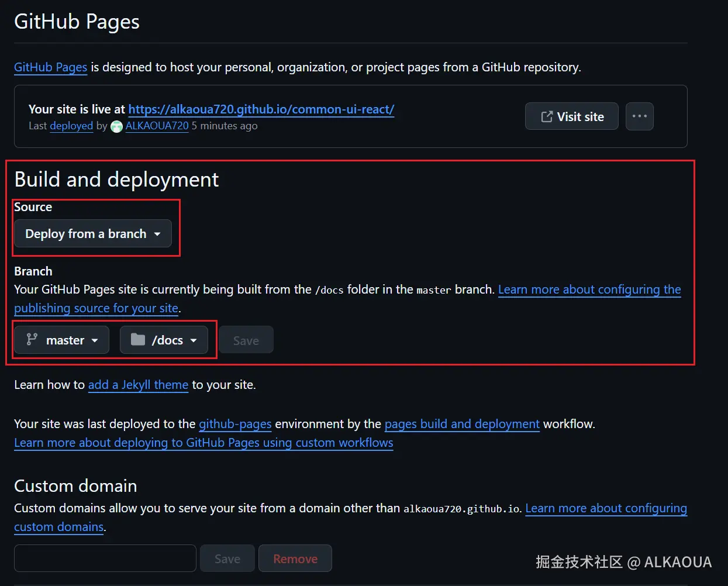Open the three-dots site options menu
This screenshot has height=586, width=728.
[639, 116]
